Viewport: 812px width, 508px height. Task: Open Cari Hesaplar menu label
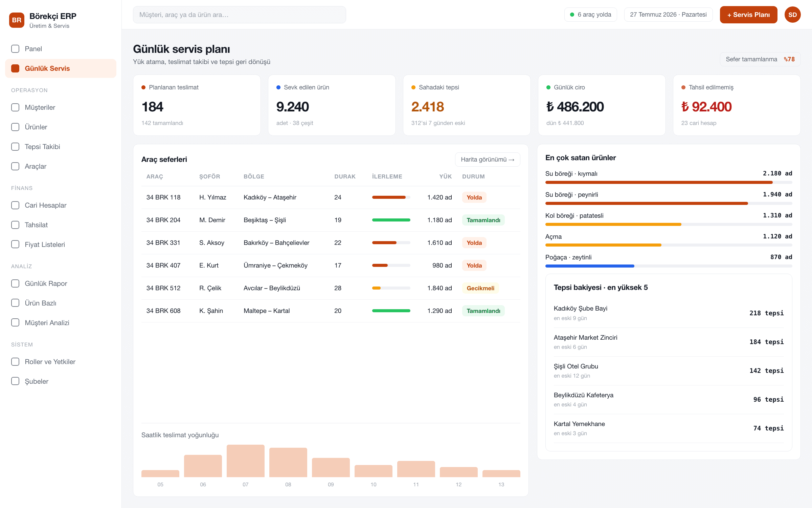pos(45,205)
